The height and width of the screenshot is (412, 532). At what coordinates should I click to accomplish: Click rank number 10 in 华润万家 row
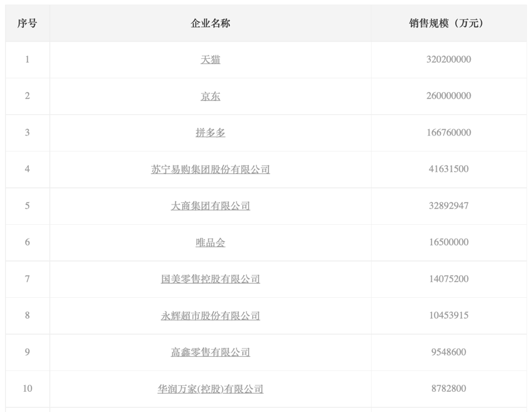point(27,389)
